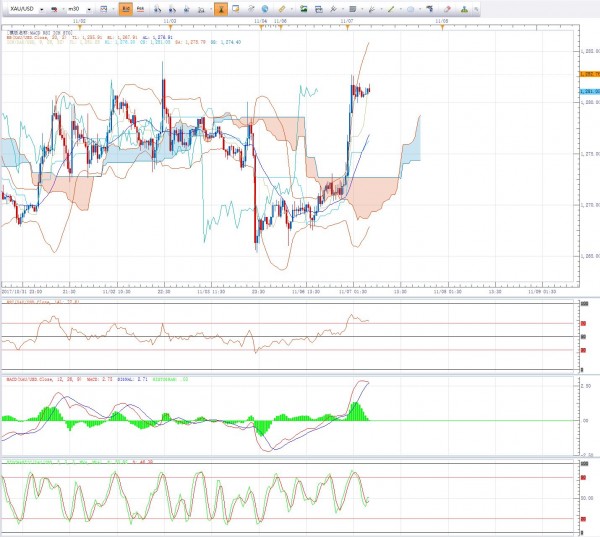Toggle the highlighted orange chart-shift button
600x537 pixels.
[x=225, y=8]
